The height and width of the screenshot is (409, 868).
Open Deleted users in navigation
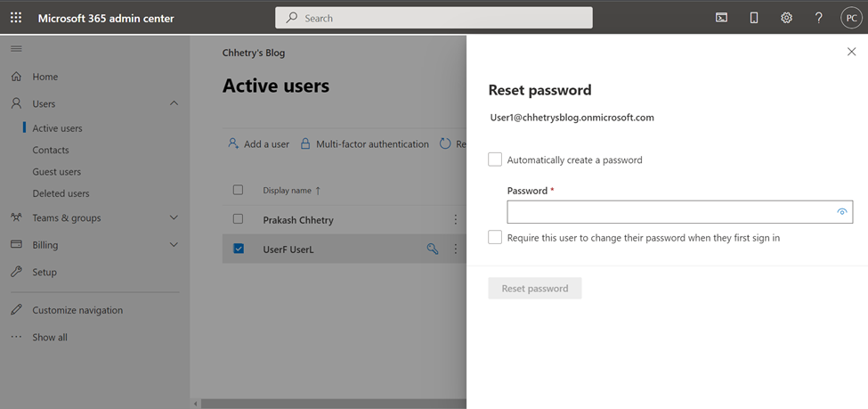coord(61,193)
